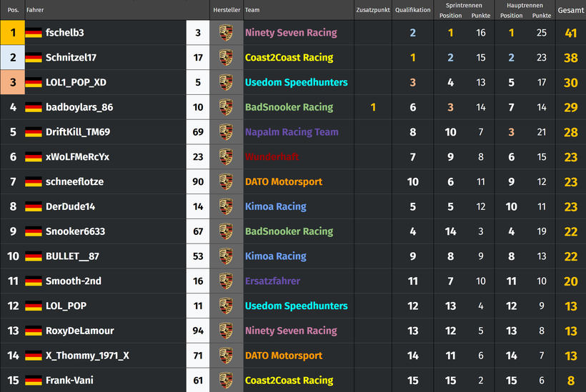
Task: Click the Porsche logo in DriftKill_TM69's row
Action: [226, 132]
